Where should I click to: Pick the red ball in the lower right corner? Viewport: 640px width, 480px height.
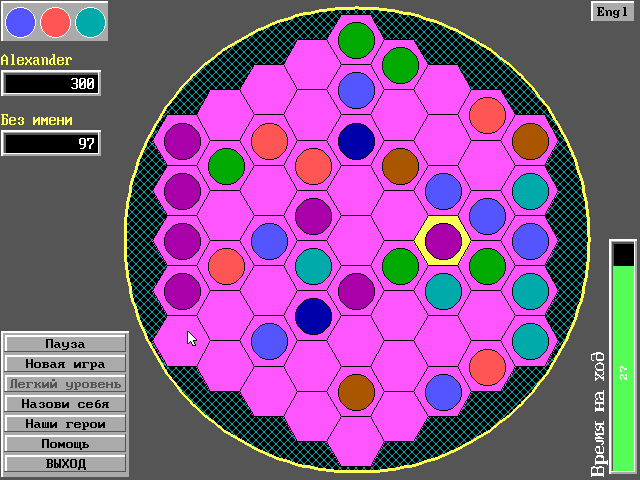click(487, 367)
